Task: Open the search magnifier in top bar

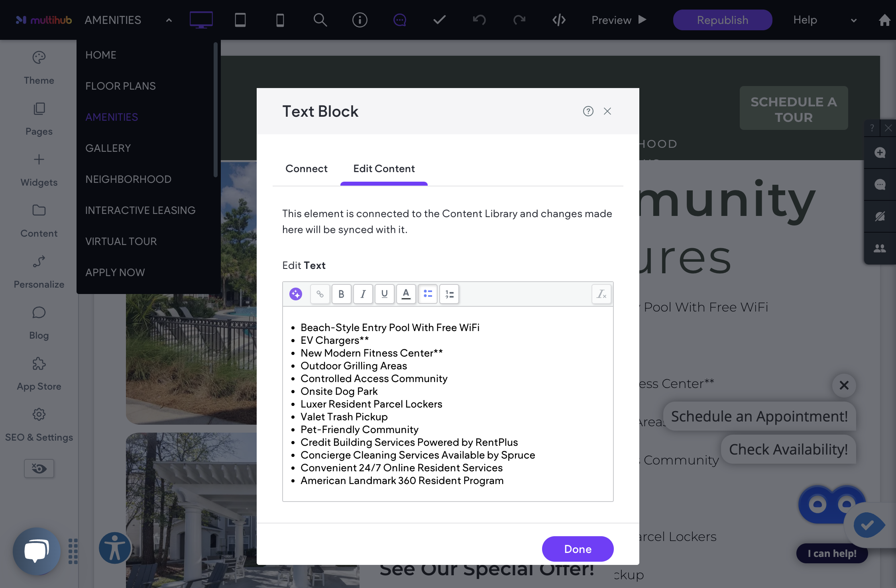Action: point(320,20)
